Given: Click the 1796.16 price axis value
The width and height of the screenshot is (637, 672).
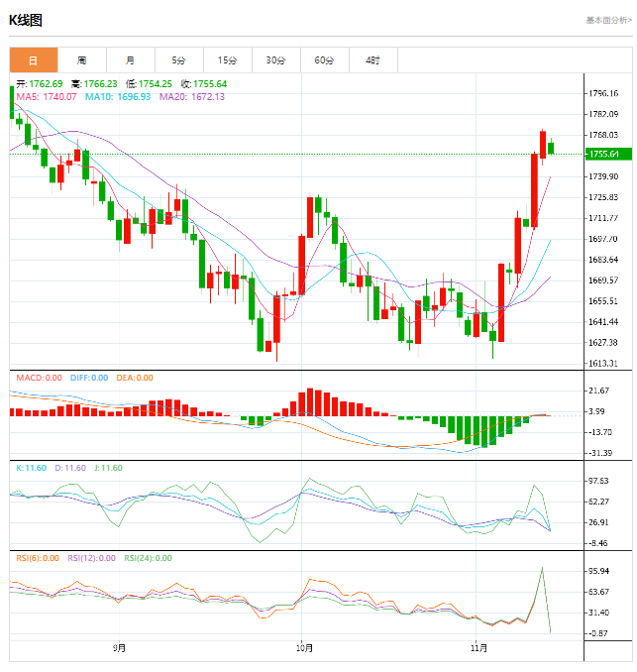Looking at the screenshot, I should pos(603,93).
